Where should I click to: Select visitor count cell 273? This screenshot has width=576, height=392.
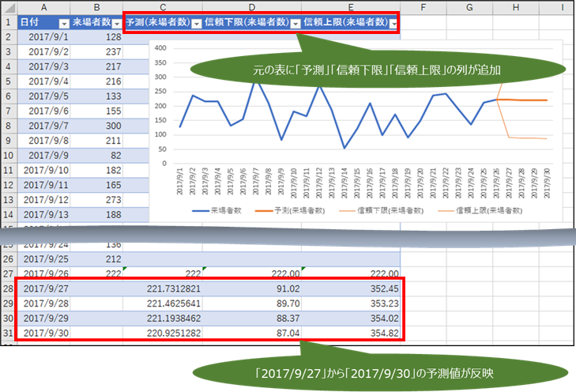pos(96,200)
